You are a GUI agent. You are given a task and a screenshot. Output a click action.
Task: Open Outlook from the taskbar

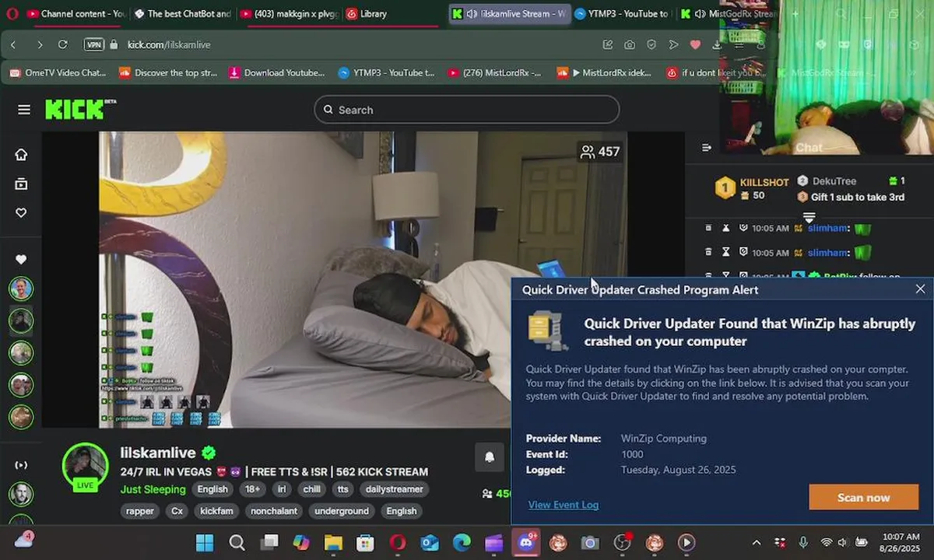430,542
